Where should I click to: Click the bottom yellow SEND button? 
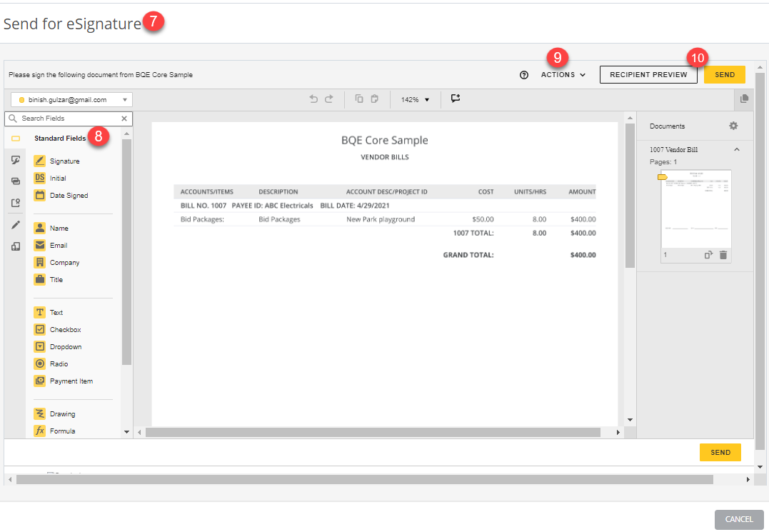(720, 453)
